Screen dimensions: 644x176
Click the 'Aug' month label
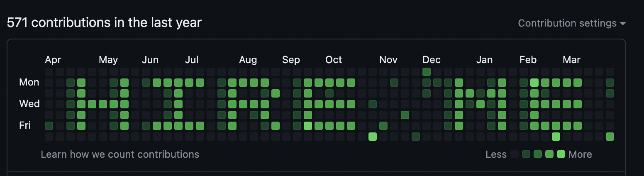pos(248,60)
